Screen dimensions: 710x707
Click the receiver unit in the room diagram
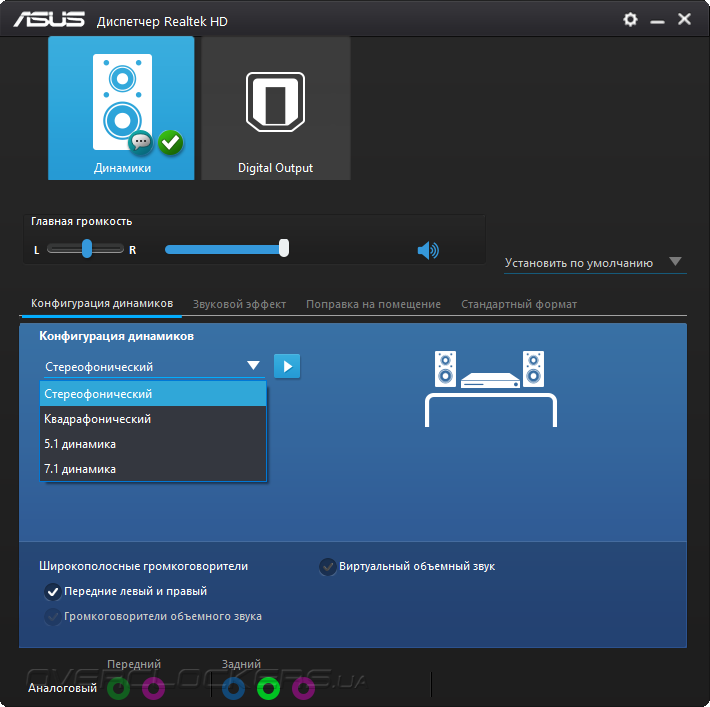(490, 380)
